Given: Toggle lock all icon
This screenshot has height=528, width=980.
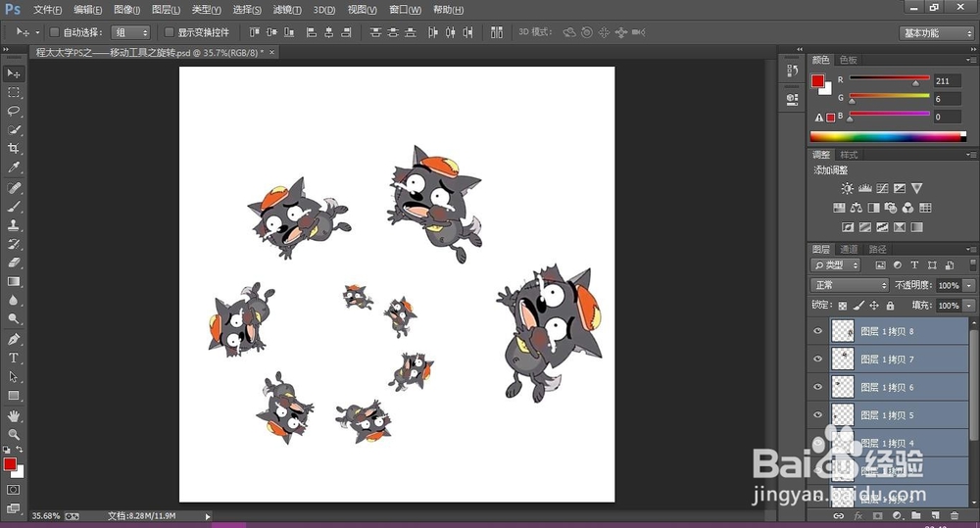Looking at the screenshot, I should click(x=890, y=306).
